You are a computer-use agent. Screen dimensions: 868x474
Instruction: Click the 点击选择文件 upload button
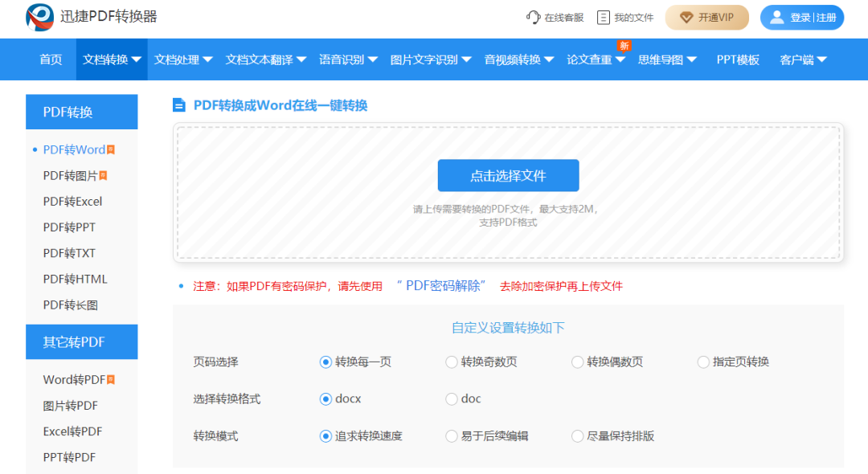[508, 175]
